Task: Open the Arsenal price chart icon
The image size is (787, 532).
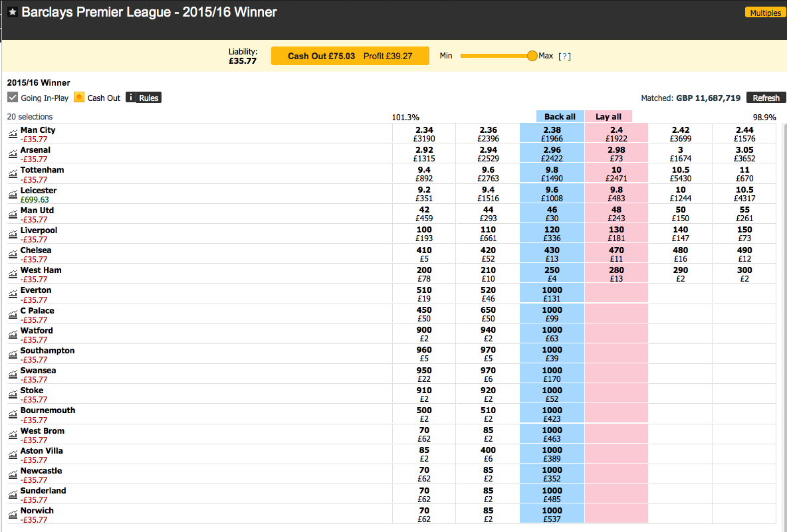Action: tap(13, 154)
